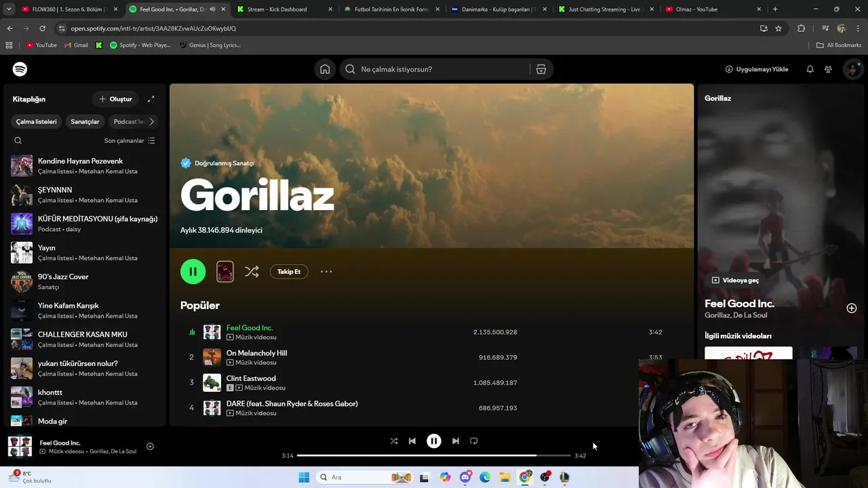Skip to next track
868x488 pixels.
click(456, 441)
